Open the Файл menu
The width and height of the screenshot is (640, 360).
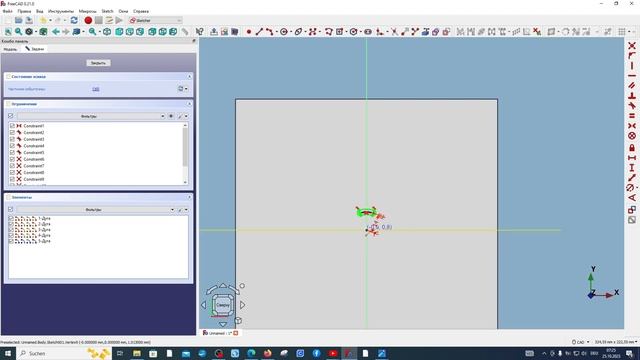(x=7, y=11)
